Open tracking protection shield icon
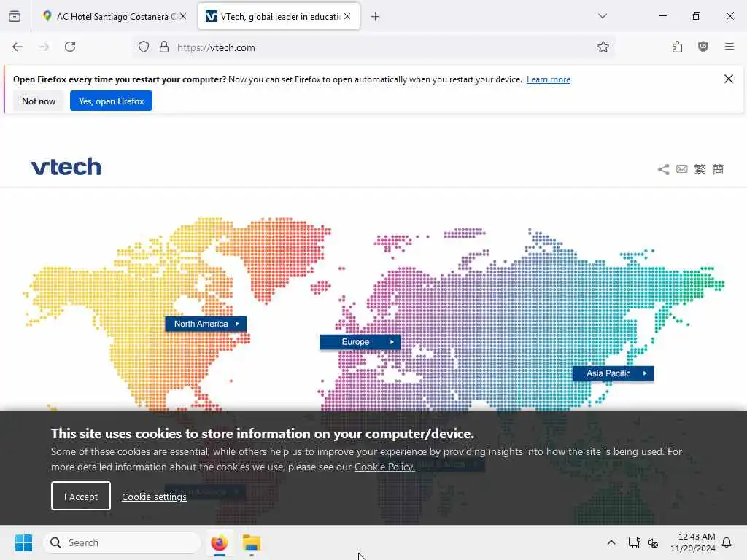The image size is (747, 560). coord(144,47)
